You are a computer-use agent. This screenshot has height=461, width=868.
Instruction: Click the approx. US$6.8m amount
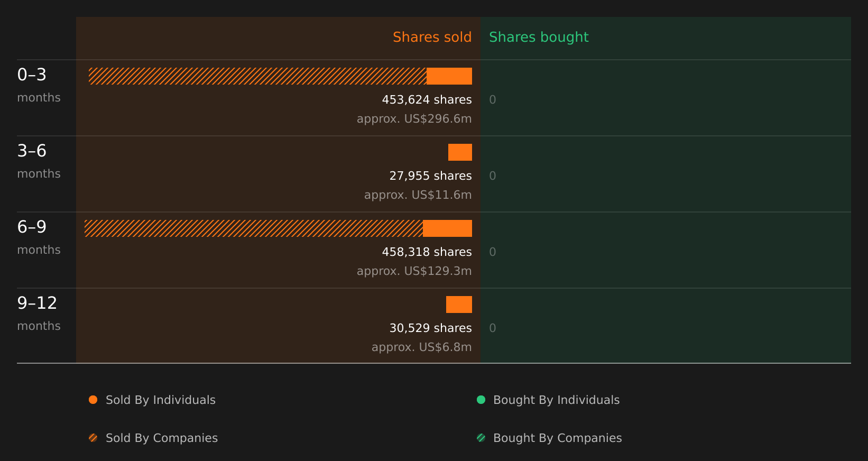[421, 347]
